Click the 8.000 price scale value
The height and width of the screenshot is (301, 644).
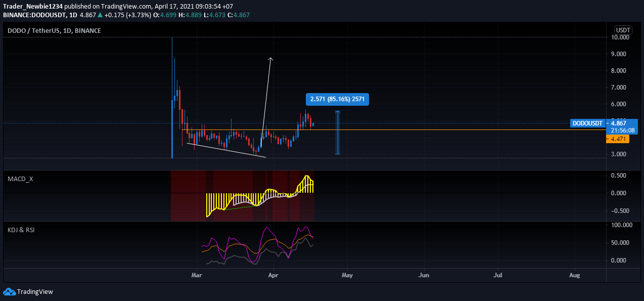620,71
